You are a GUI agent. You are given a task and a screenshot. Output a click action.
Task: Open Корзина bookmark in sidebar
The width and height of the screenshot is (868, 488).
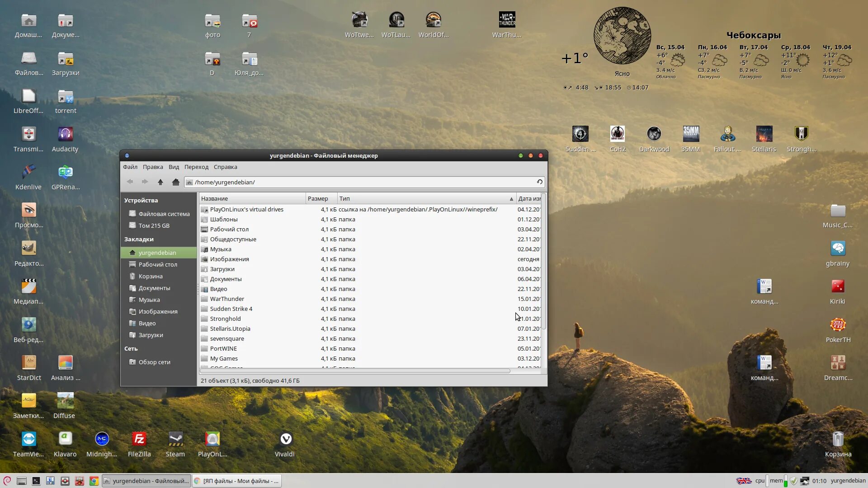[150, 276]
